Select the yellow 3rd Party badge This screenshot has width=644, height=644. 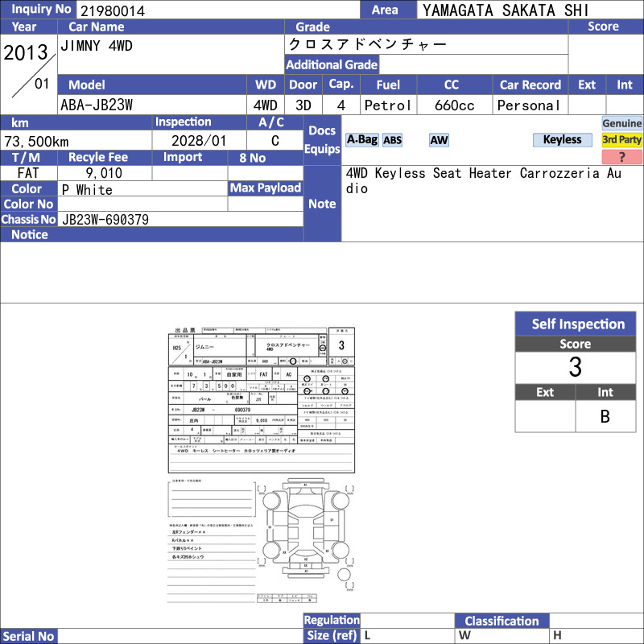[621, 140]
